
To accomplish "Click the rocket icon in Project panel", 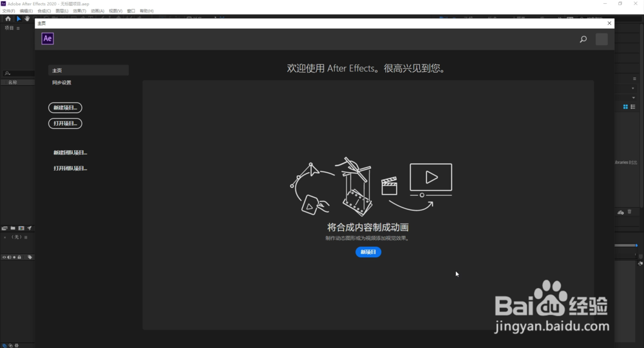I will [30, 228].
